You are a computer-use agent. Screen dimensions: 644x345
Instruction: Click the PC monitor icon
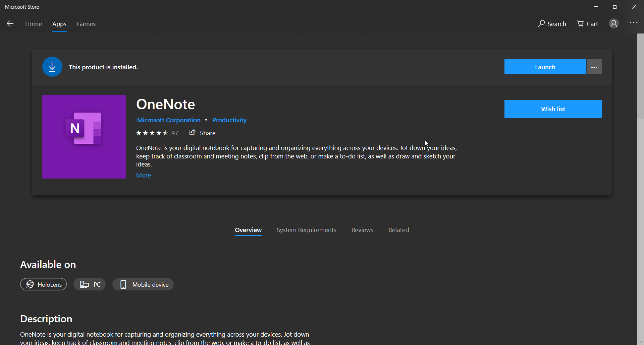point(85,284)
